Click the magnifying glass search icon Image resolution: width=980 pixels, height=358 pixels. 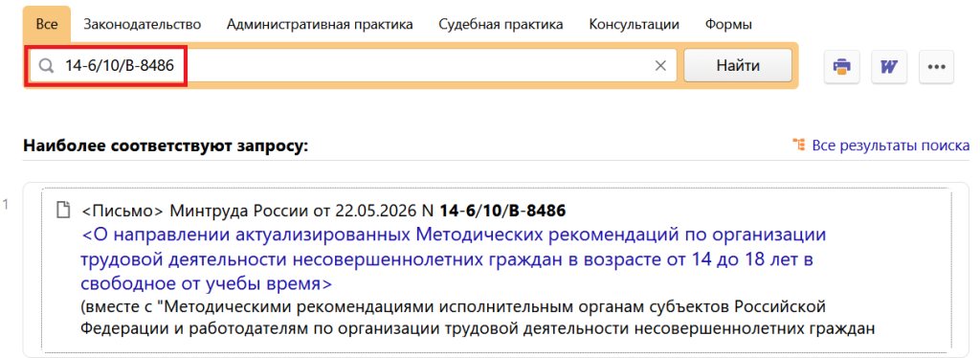click(x=46, y=66)
